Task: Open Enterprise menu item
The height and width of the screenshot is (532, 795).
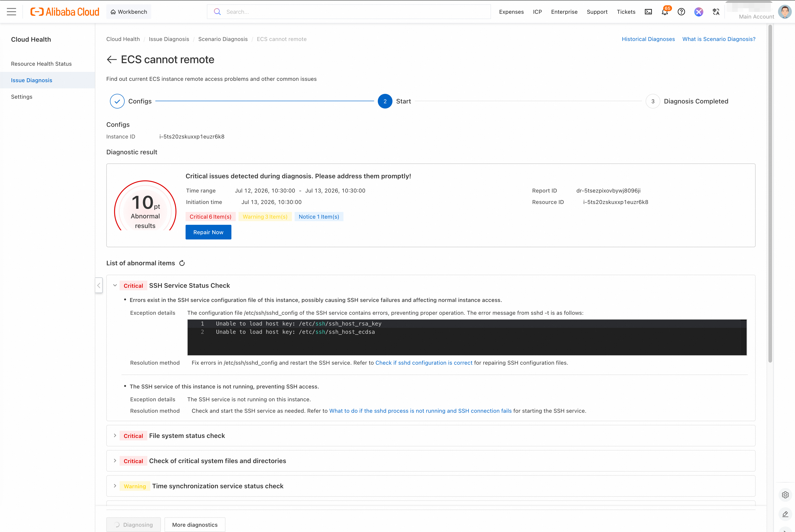Action: [564, 12]
